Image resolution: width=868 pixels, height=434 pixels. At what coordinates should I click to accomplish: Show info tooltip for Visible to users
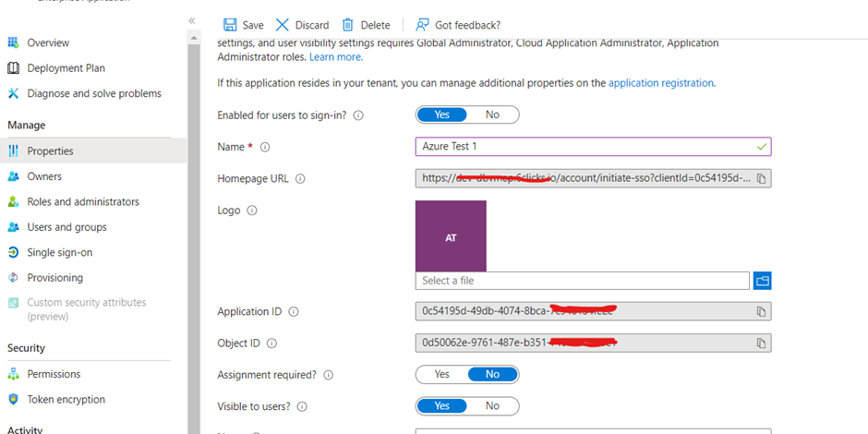(x=302, y=406)
